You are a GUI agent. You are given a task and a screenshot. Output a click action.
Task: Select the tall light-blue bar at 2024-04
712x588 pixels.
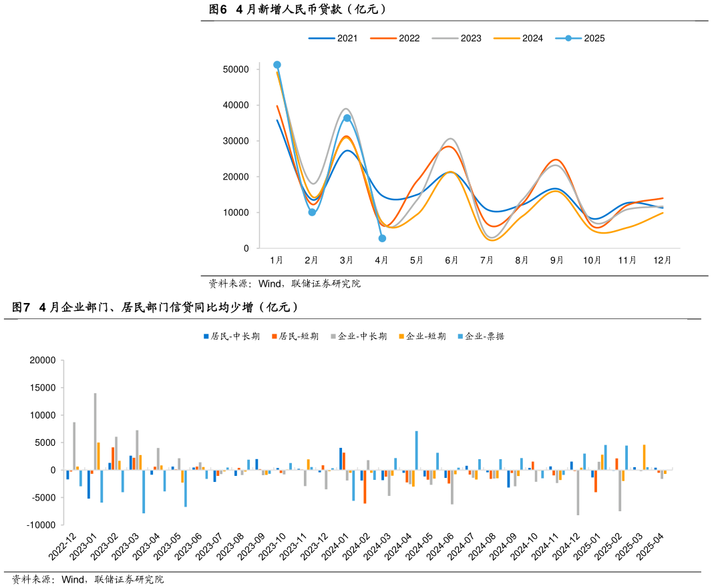(417, 450)
